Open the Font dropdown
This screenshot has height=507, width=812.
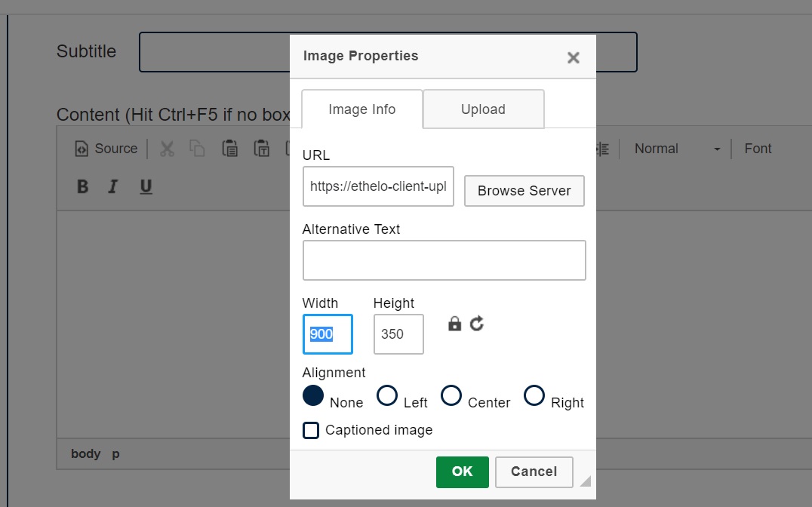[x=758, y=149]
